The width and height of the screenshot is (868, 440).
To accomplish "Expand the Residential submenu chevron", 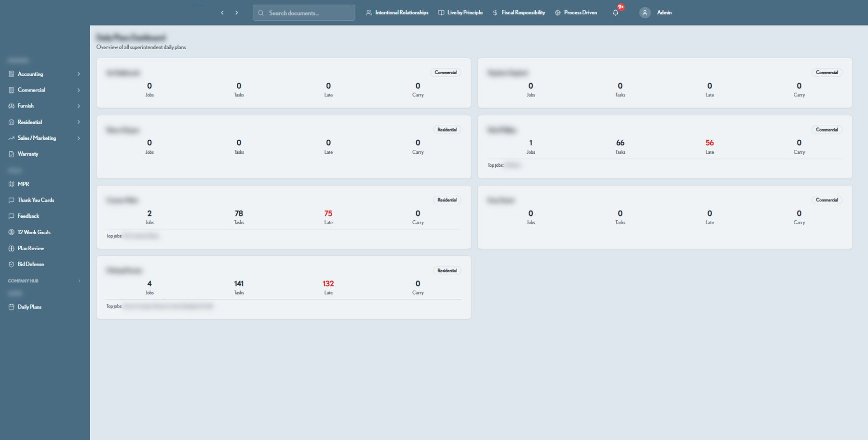I will 79,122.
